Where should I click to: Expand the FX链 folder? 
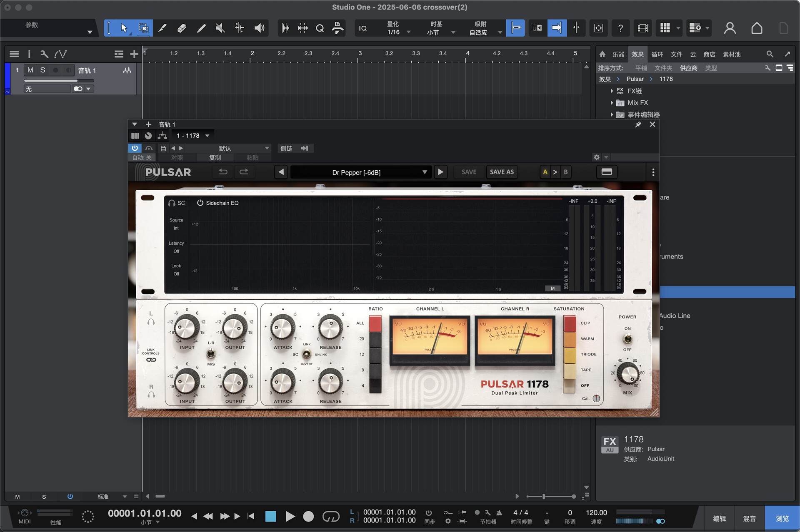pyautogui.click(x=612, y=91)
